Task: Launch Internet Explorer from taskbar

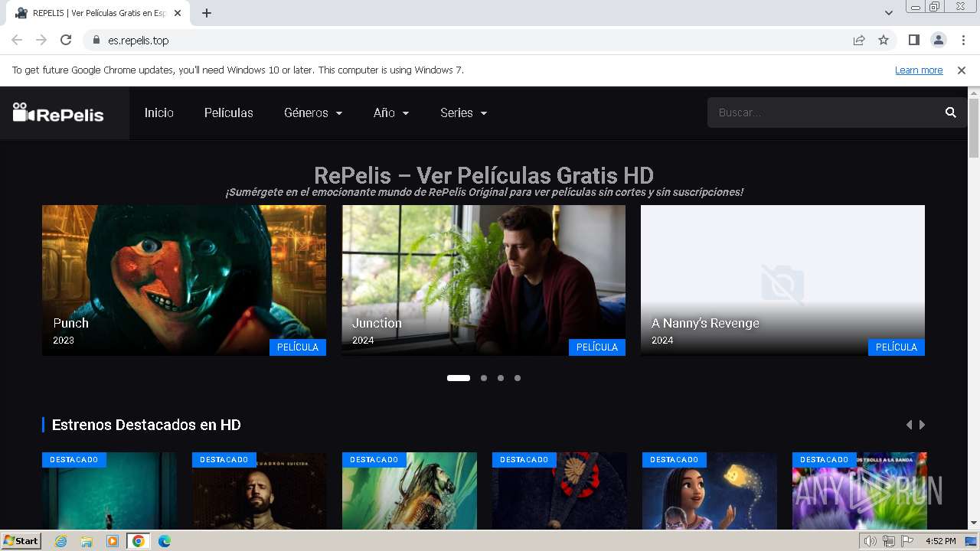Action: coord(61,541)
